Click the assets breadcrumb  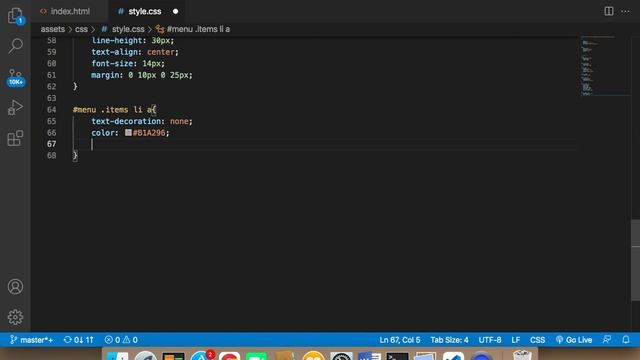point(53,29)
